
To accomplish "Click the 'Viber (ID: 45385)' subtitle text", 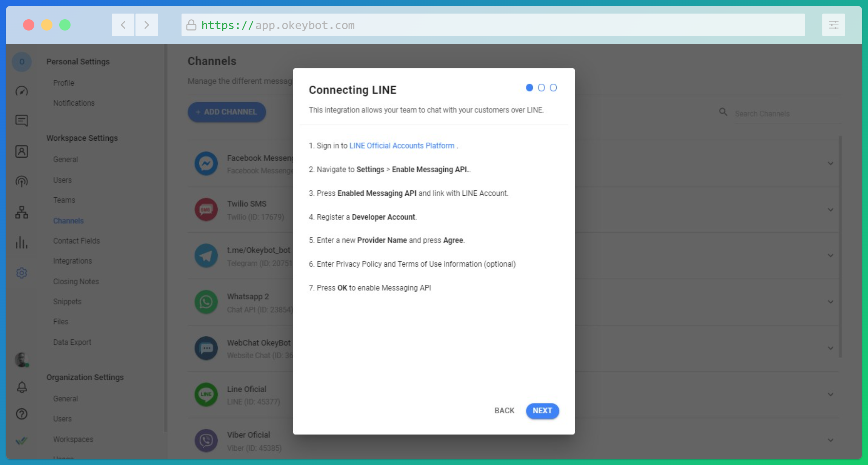I will [254, 448].
